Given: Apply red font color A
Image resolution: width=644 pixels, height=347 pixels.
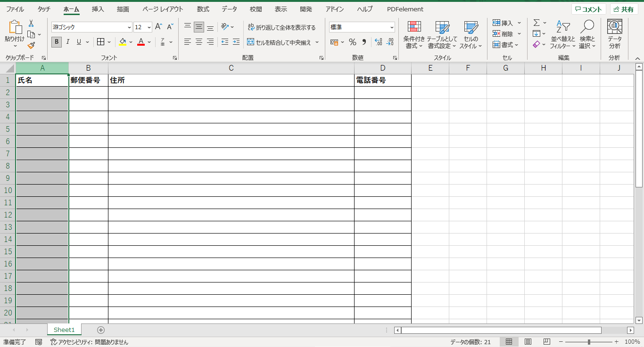Looking at the screenshot, I should pos(140,42).
